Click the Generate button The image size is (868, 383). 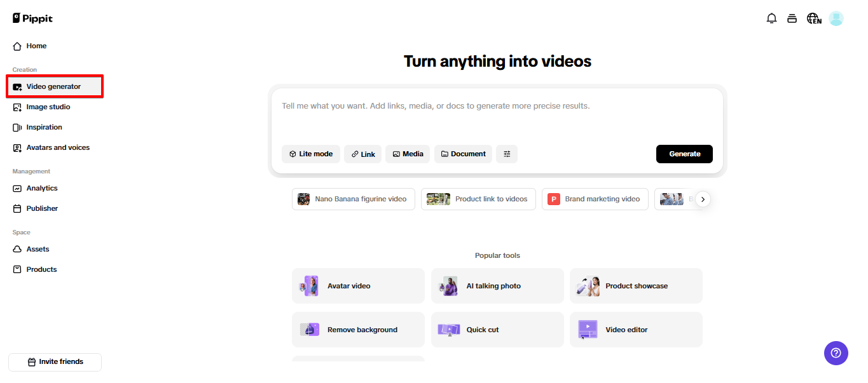point(684,154)
